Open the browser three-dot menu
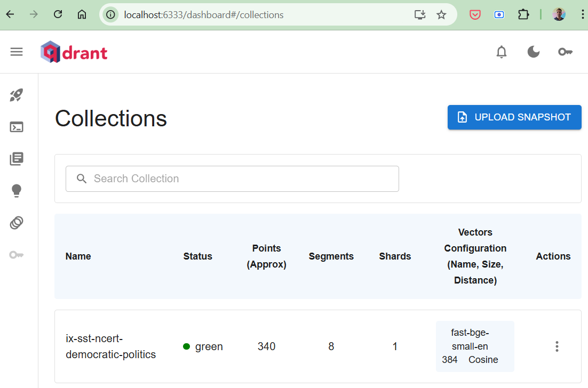The height and width of the screenshot is (388, 588). 583,14
